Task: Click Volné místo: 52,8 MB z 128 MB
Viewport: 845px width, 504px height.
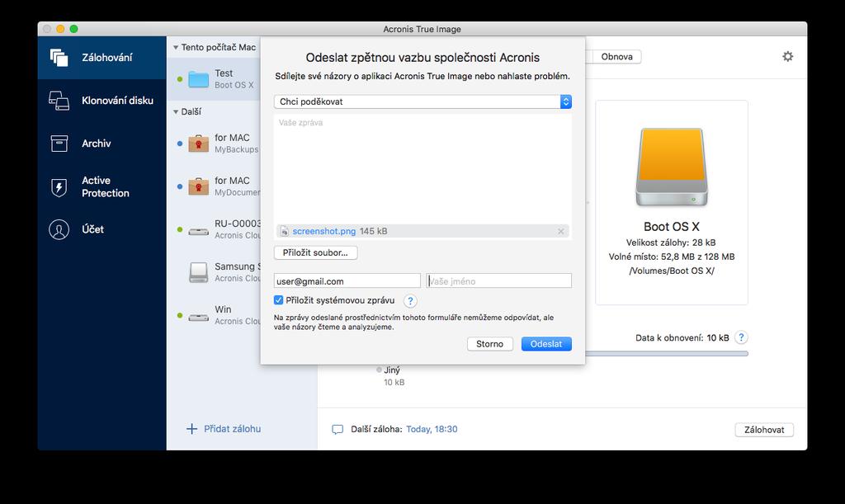Action: [672, 257]
